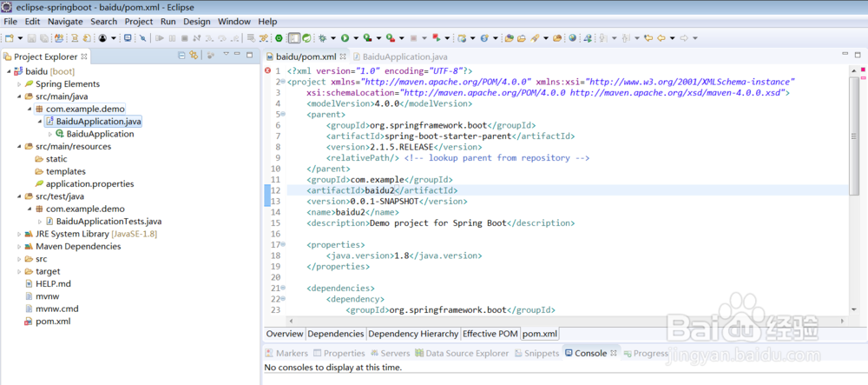Click the Open Console monitor icon
The height and width of the screenshot is (385, 868).
[x=128, y=37]
